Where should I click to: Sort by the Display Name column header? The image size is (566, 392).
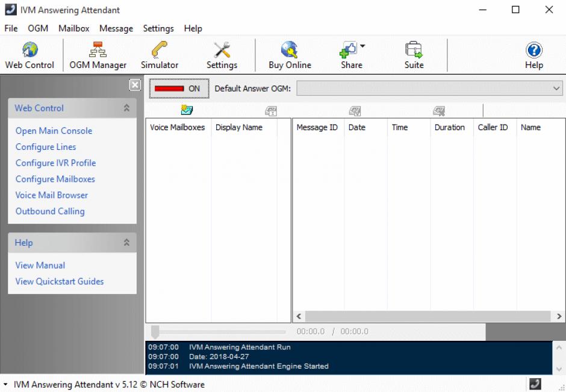[244, 128]
